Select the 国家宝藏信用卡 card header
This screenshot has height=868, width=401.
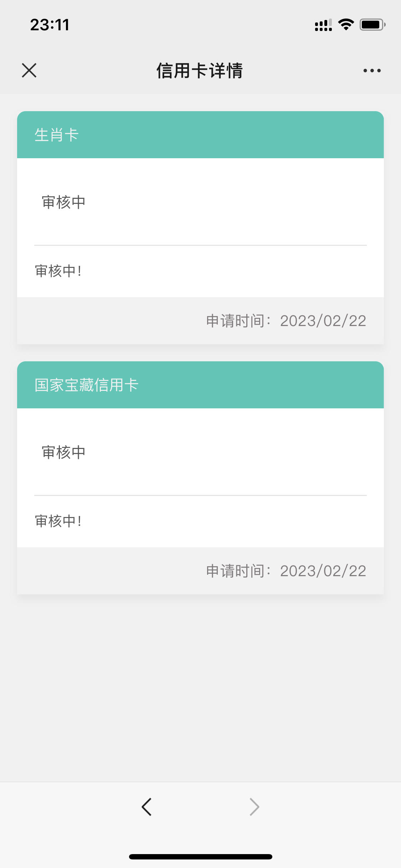200,385
